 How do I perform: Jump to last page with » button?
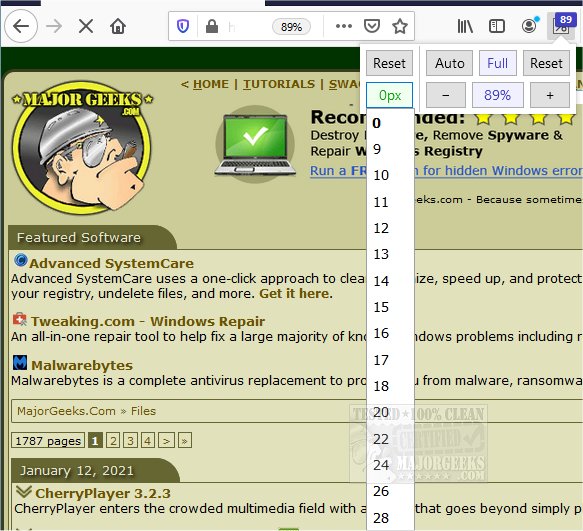pos(185,441)
